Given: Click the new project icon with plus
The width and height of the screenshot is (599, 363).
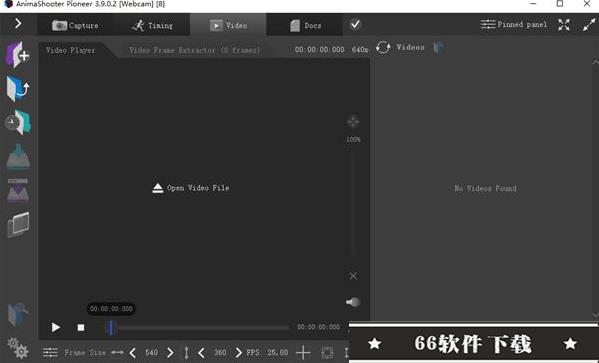Looking at the screenshot, I should (x=18, y=55).
